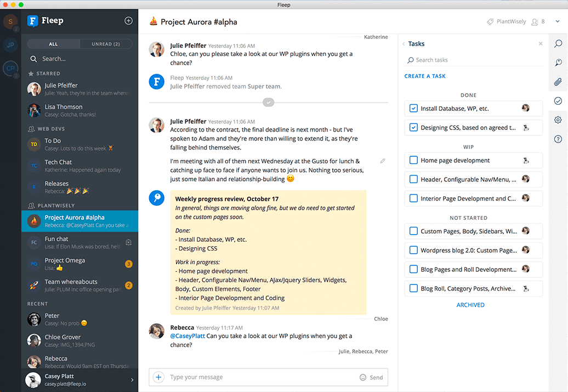
Task: Click the Type your message field
Action: 263,377
